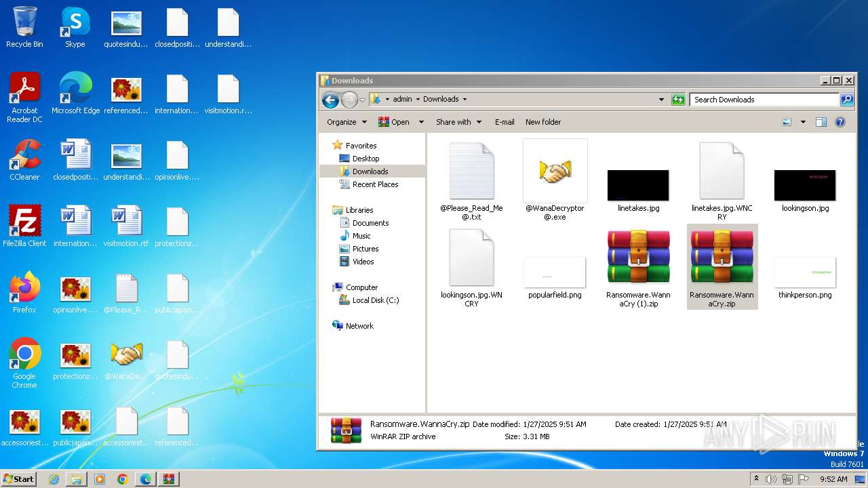The width and height of the screenshot is (868, 488).
Task: Select the Skype desktop shortcut
Action: click(75, 27)
